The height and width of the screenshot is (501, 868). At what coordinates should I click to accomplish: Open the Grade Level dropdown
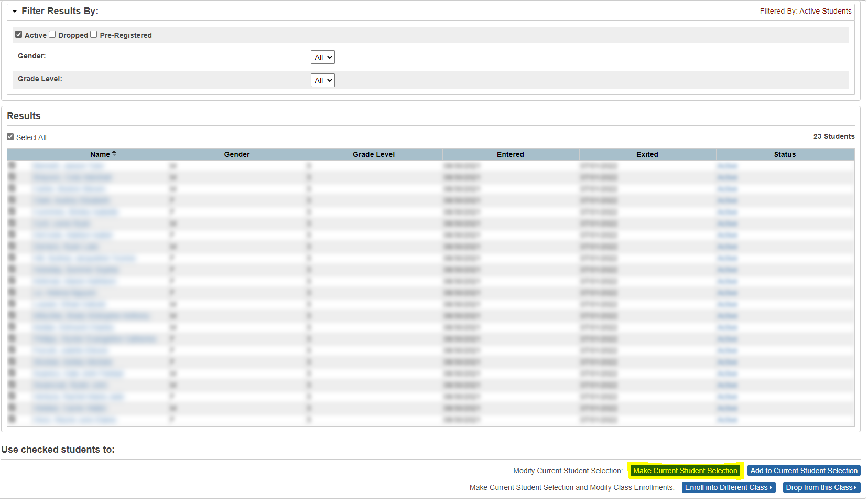tap(322, 80)
